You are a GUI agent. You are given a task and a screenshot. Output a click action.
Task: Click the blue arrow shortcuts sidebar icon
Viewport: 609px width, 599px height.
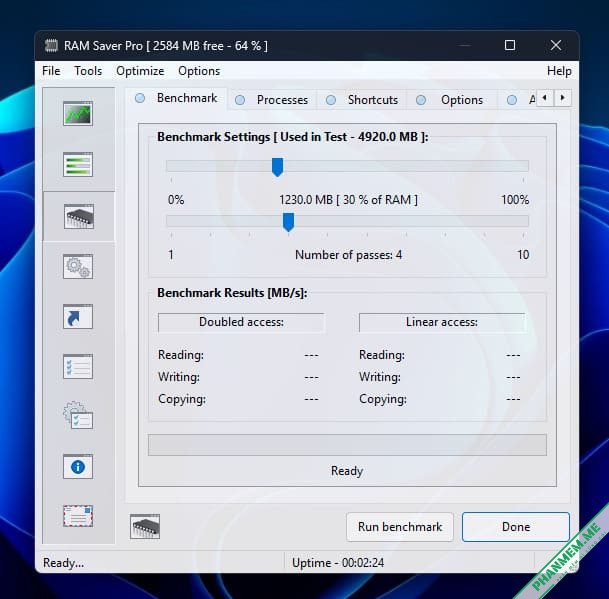click(78, 317)
